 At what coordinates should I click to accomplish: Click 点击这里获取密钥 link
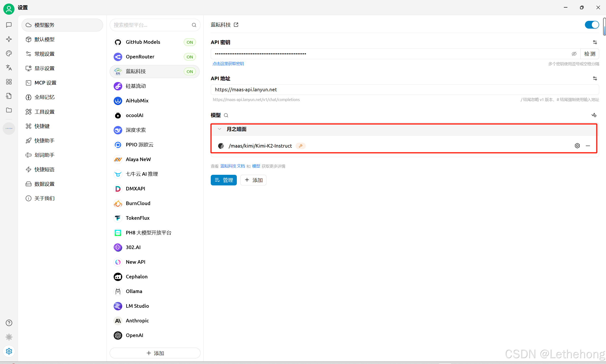pos(228,64)
